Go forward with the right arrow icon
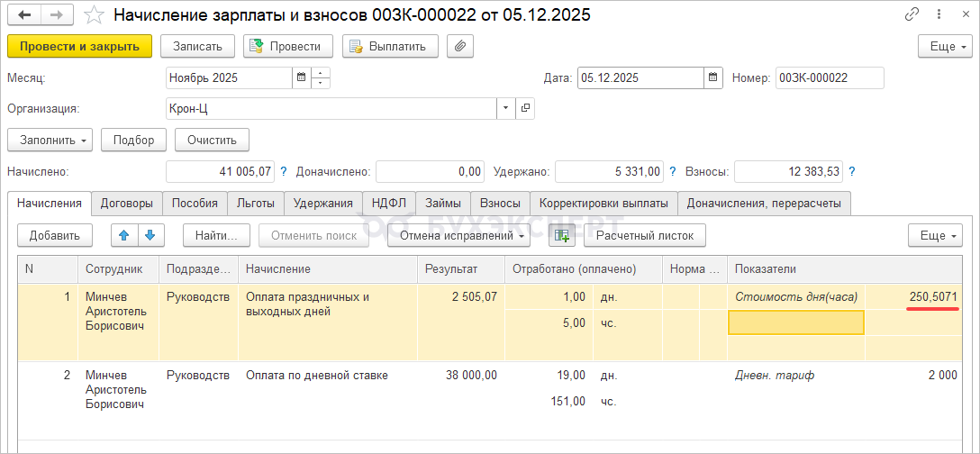 tap(57, 15)
